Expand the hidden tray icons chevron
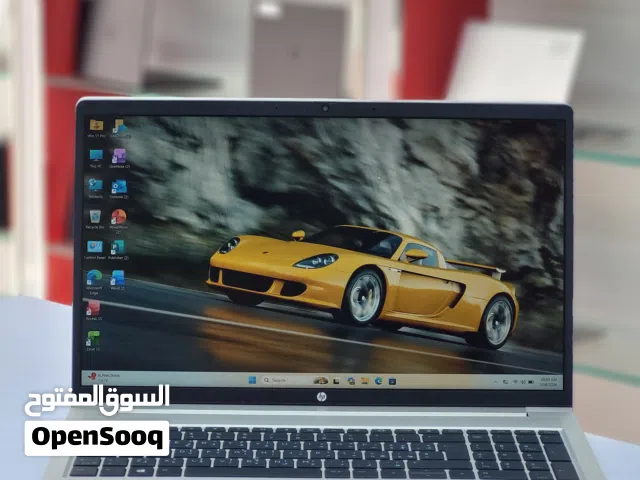Viewport: 640px width, 480px height. [496, 382]
